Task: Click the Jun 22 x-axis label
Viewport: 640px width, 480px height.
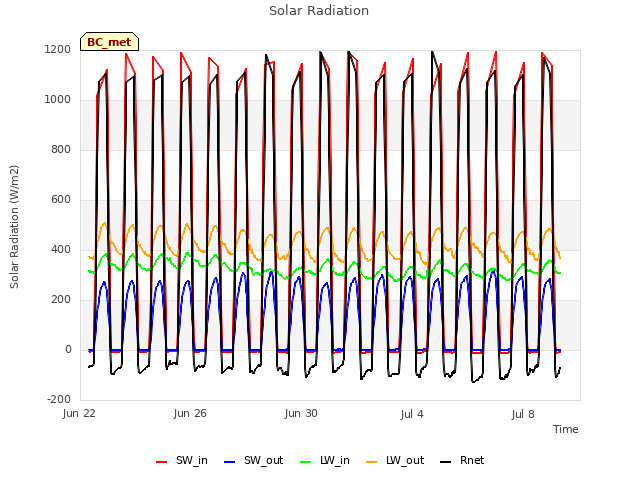Action: point(79,413)
